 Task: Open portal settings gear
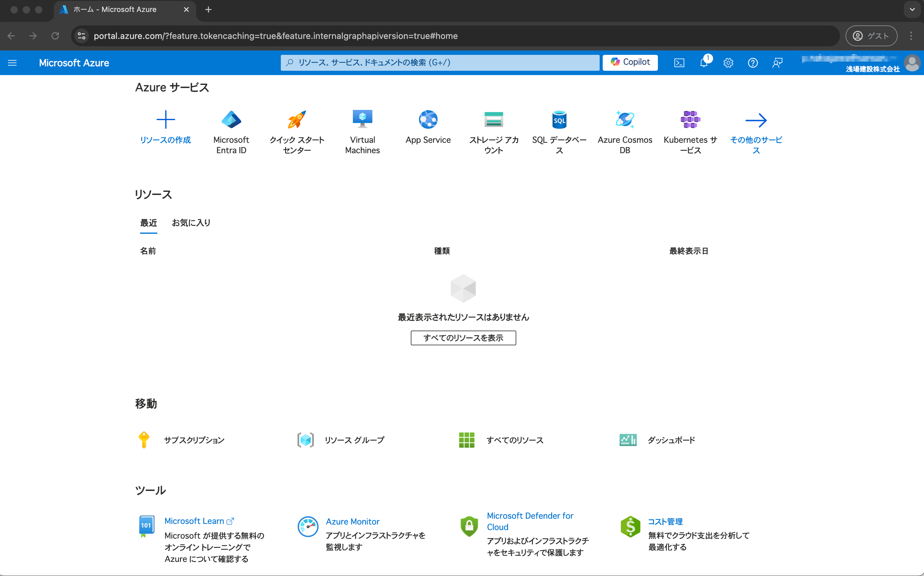(728, 63)
